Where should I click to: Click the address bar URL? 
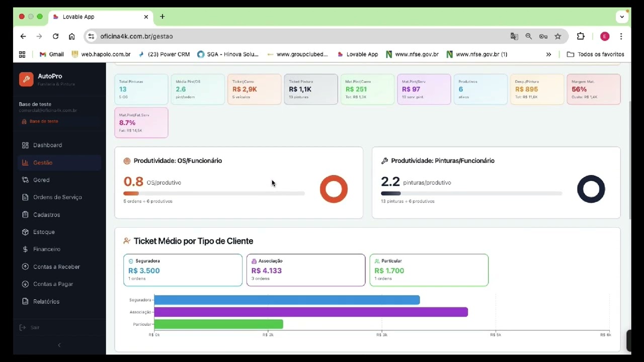(136, 36)
